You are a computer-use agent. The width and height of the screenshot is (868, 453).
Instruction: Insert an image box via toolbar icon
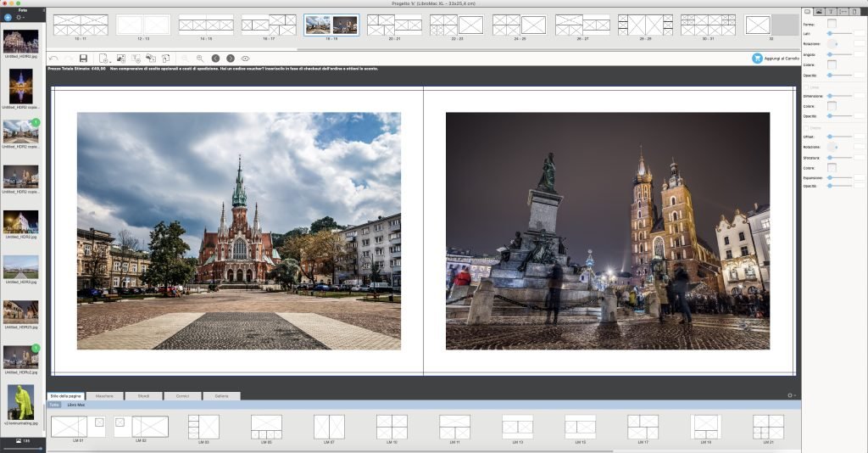pyautogui.click(x=120, y=59)
